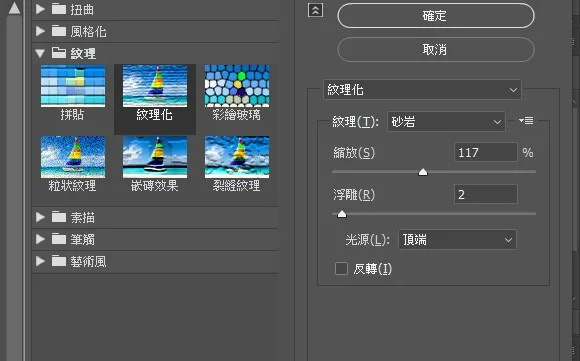Click the 紋理 open folder icon
The width and height of the screenshot is (580, 361).
point(58,53)
